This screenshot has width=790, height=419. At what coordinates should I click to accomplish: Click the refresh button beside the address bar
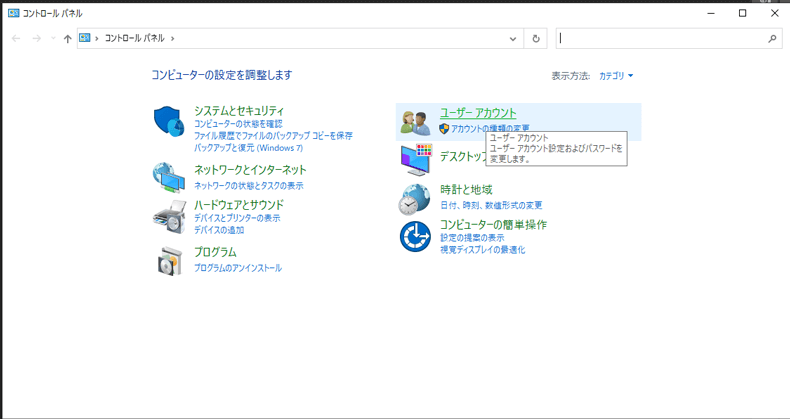[x=536, y=39]
